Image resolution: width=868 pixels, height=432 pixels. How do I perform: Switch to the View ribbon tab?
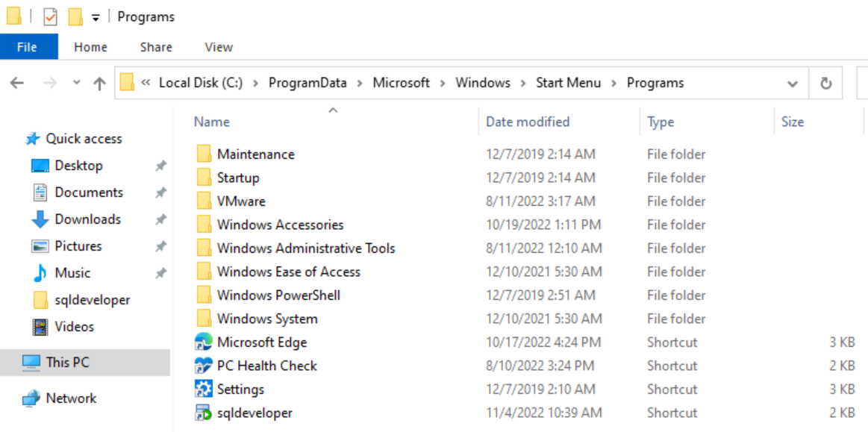coord(219,47)
